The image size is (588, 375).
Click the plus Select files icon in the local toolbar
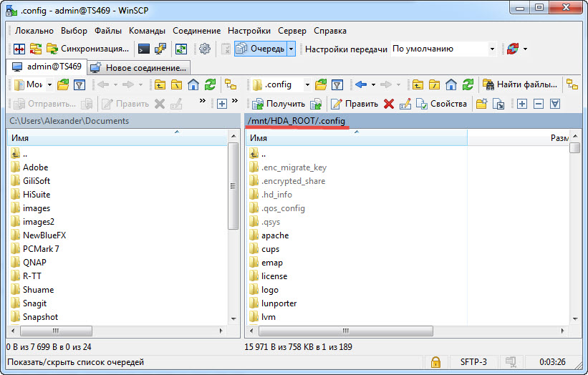(x=222, y=104)
